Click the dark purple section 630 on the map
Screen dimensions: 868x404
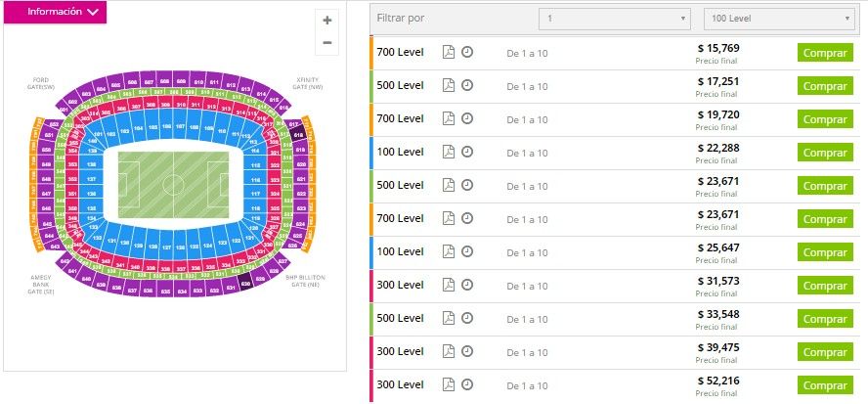246,283
